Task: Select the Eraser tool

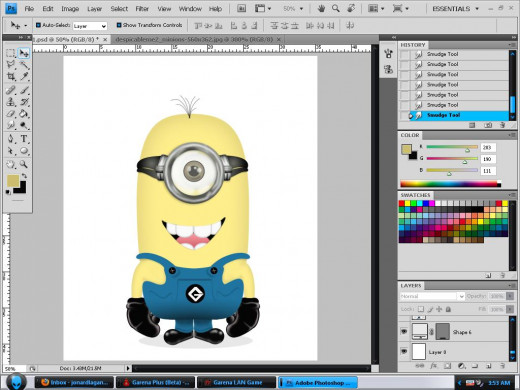Action: click(x=10, y=114)
